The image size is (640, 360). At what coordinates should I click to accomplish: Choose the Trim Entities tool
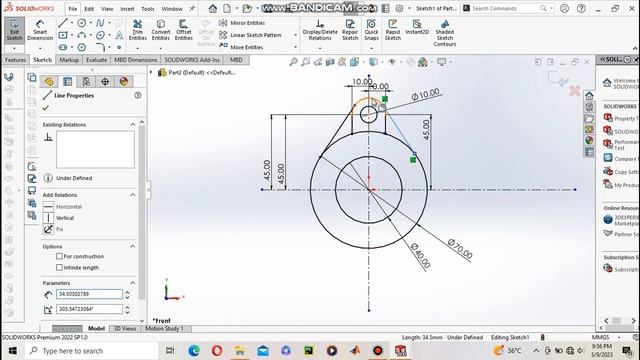tap(138, 30)
